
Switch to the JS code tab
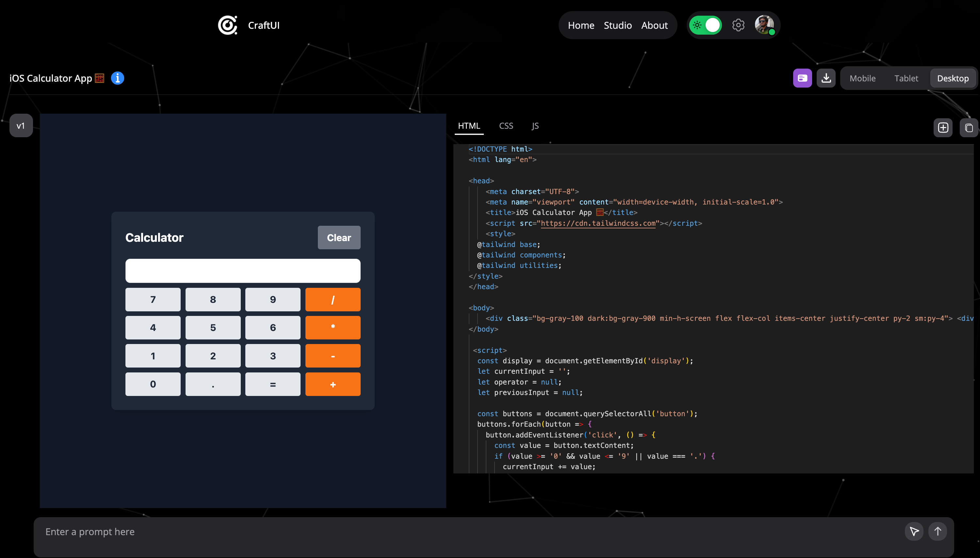[535, 126]
